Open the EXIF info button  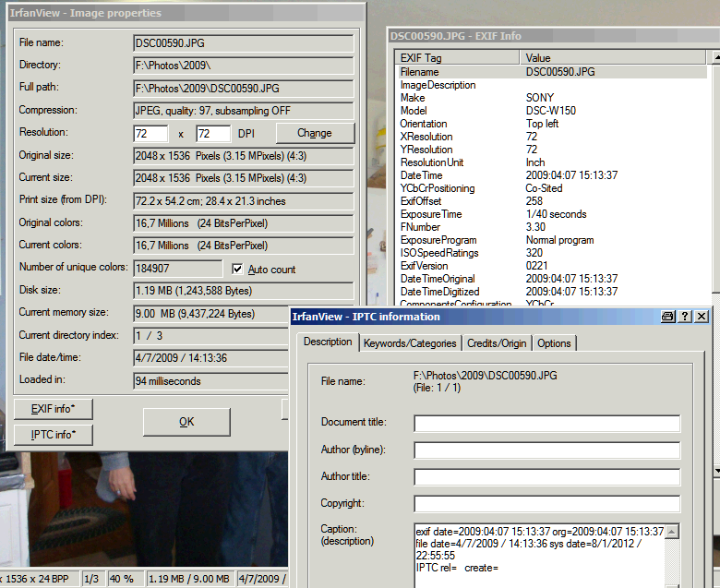(54, 409)
